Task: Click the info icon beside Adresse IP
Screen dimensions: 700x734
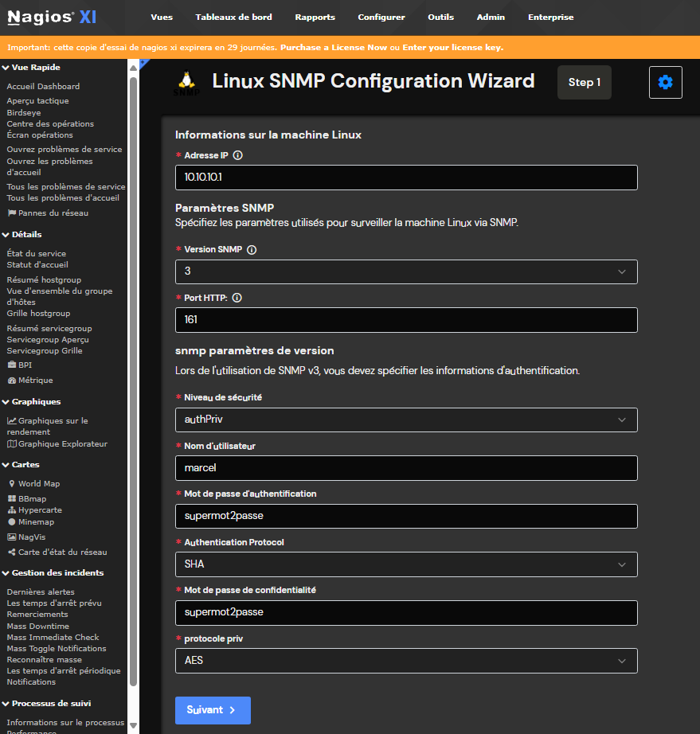Action: [x=237, y=155]
